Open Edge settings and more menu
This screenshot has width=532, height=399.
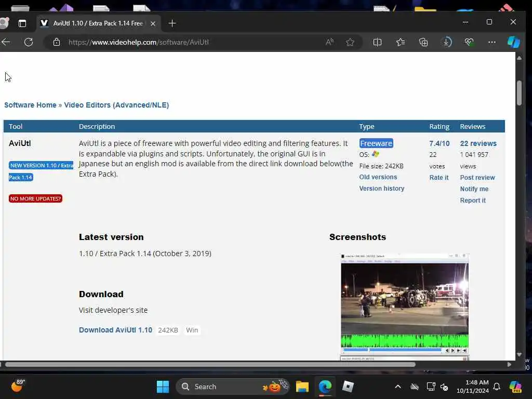click(491, 42)
